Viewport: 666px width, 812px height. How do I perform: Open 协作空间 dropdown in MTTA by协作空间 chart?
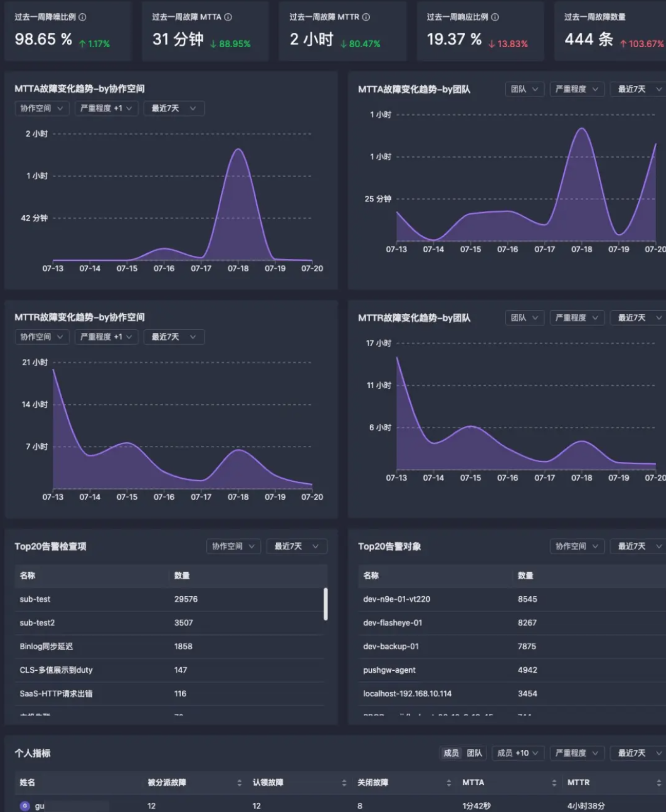[42, 109]
